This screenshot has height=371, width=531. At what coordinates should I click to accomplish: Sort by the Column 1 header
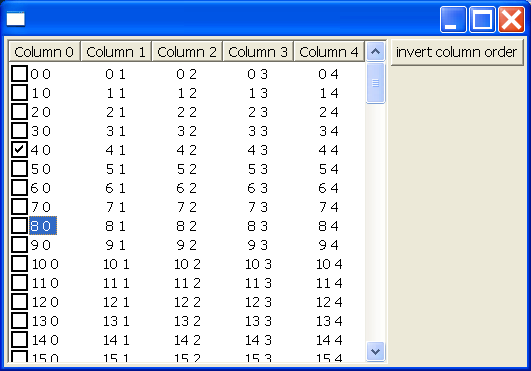pyautogui.click(x=116, y=52)
